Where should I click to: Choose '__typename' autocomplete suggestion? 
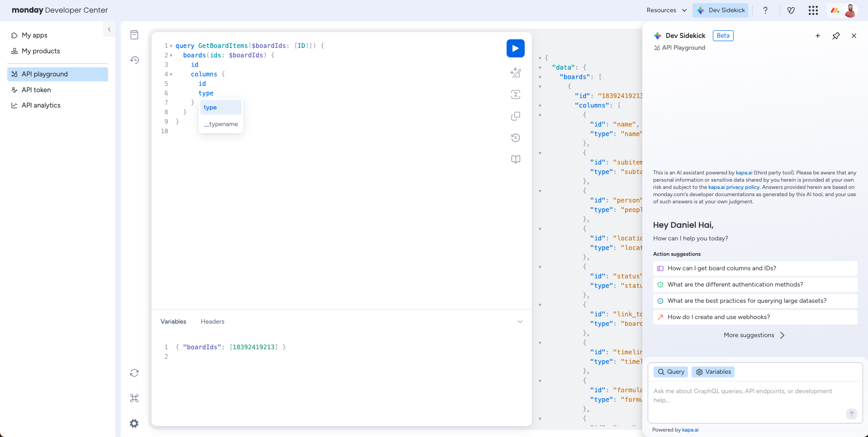pos(221,124)
